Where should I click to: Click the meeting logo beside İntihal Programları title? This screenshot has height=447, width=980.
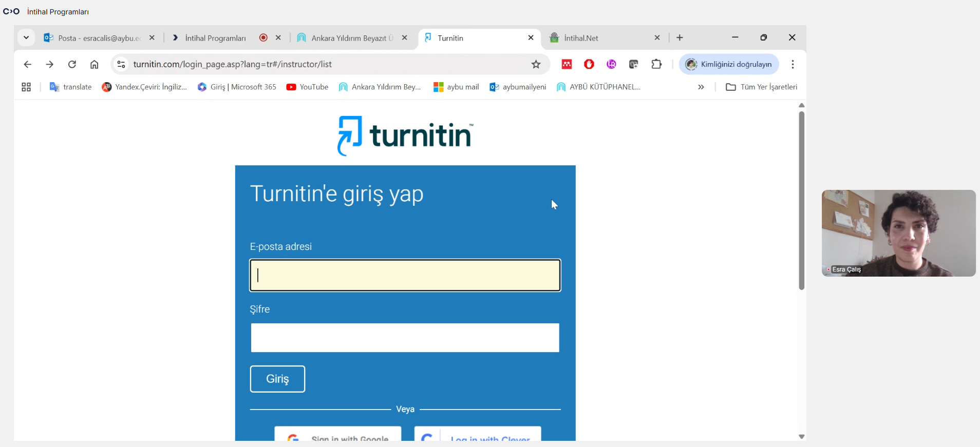(11, 11)
